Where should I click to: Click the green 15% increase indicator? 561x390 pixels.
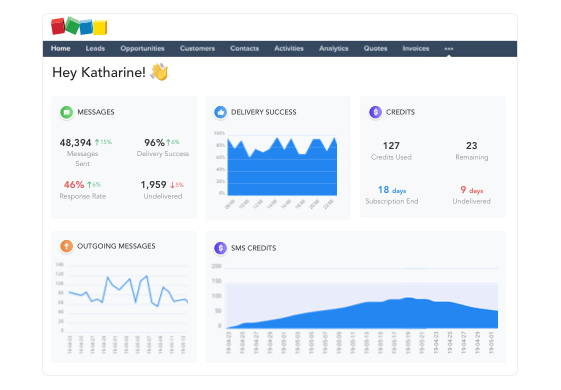103,142
